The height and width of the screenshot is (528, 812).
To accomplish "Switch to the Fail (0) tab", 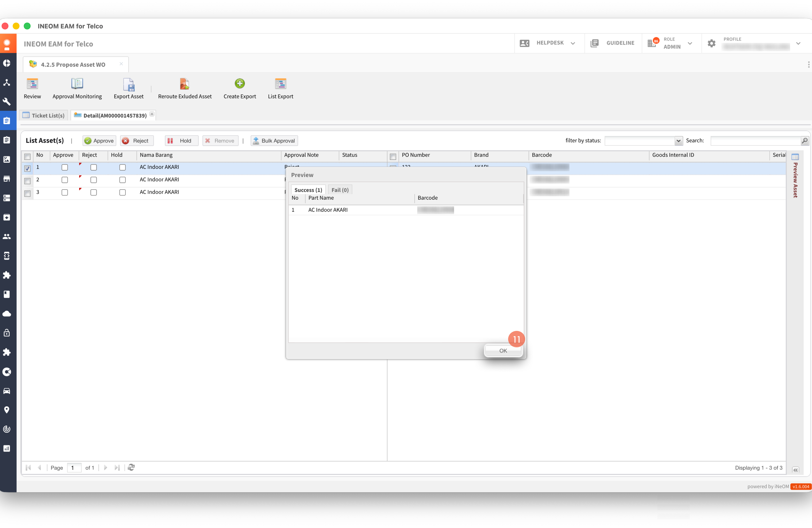I will (340, 190).
